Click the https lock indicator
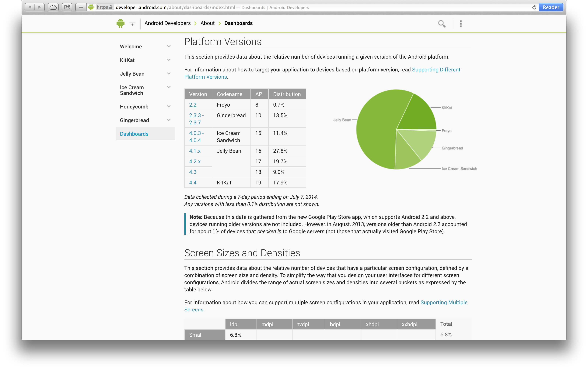Screen dimensions: 588x370 (x=105, y=7)
